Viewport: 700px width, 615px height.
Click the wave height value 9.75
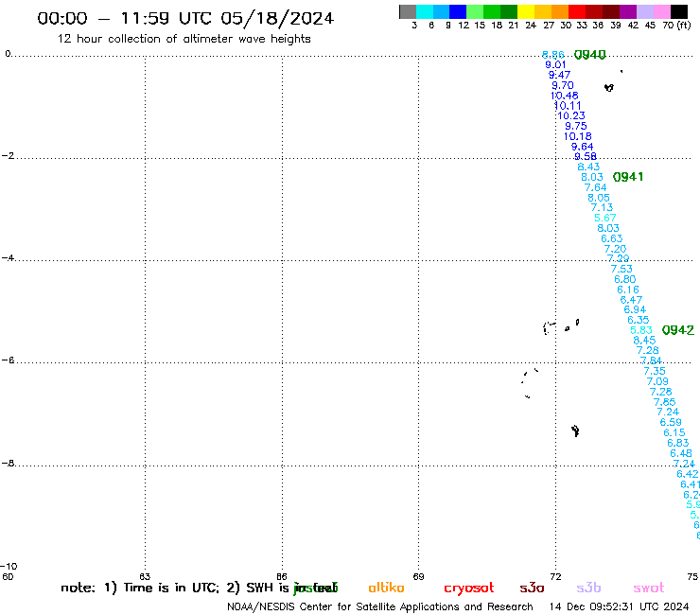576,126
